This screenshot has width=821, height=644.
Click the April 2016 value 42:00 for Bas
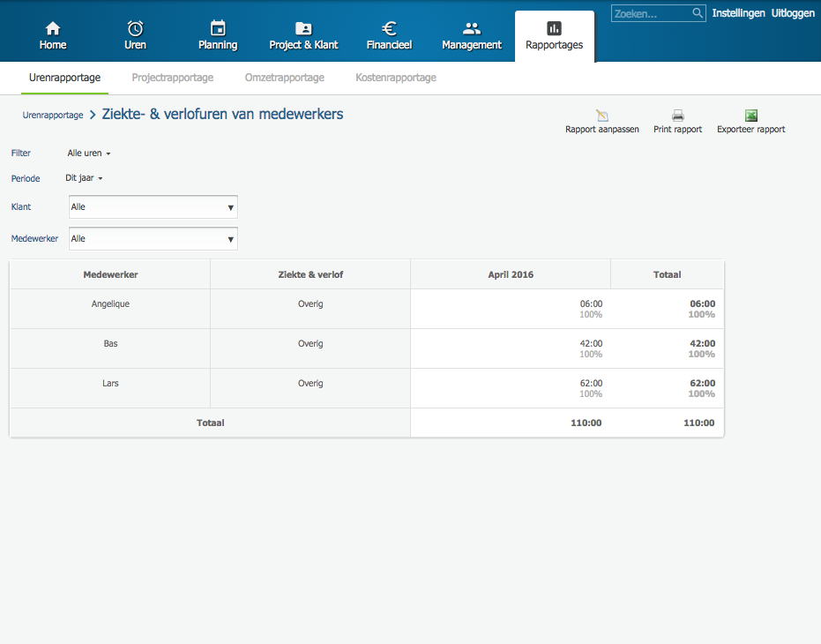point(591,344)
